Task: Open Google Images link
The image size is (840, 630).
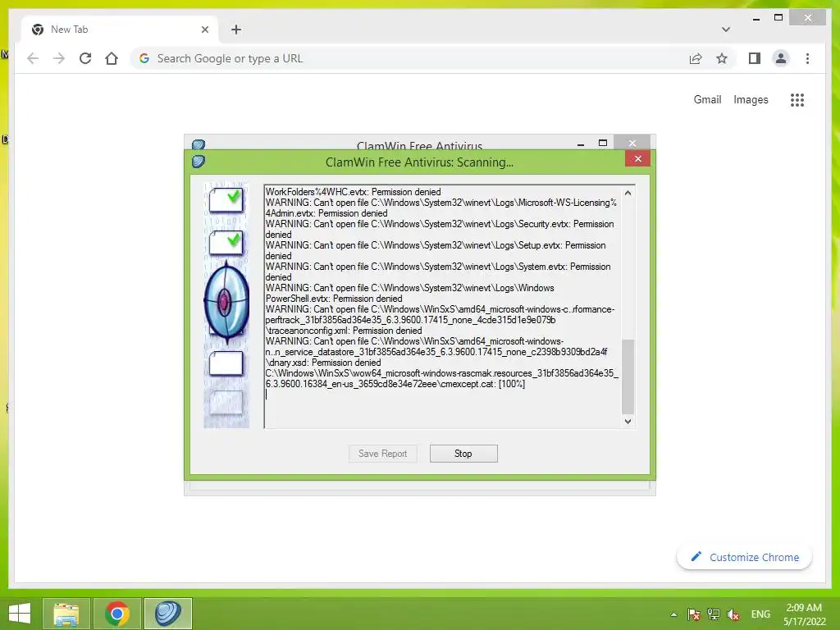Action: [x=751, y=99]
